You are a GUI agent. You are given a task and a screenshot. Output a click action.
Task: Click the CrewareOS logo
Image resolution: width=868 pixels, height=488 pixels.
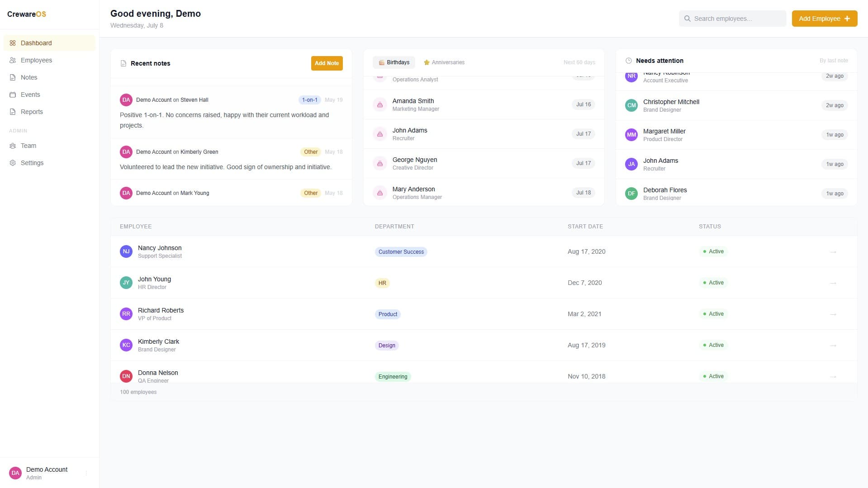point(27,14)
